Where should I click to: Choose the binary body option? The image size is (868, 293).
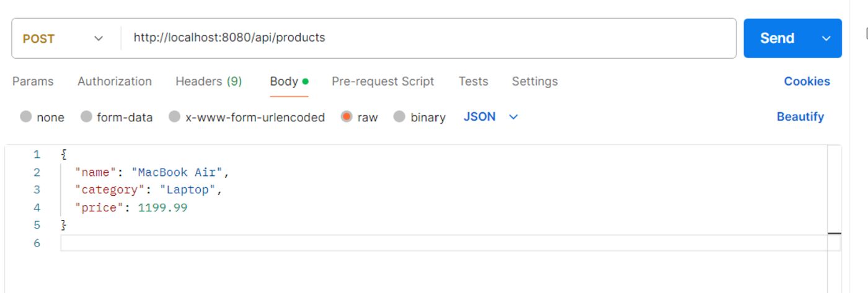coord(399,116)
